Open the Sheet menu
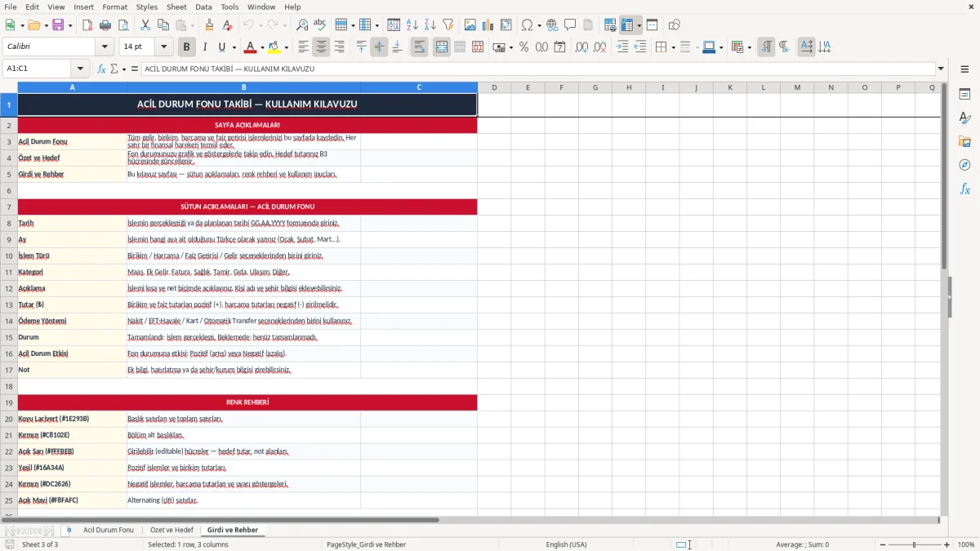Screen dimensions: 980x551 tap(176, 7)
